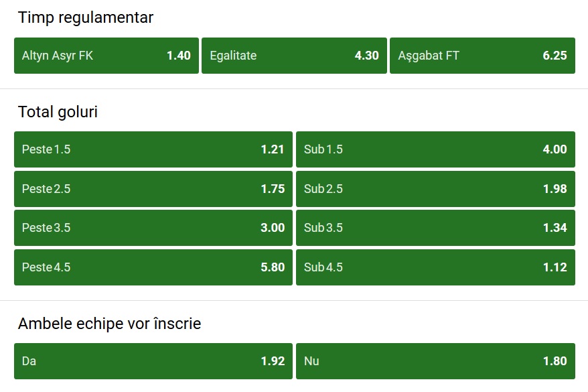The image size is (588, 392).
Task: Bet on Altyn Asyr FK to win
Action: [106, 56]
